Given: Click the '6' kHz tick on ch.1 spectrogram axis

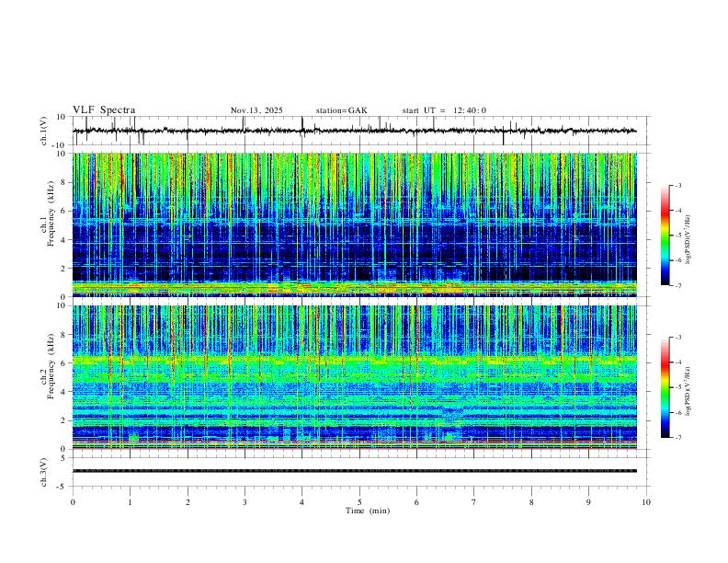Looking at the screenshot, I should [64, 211].
